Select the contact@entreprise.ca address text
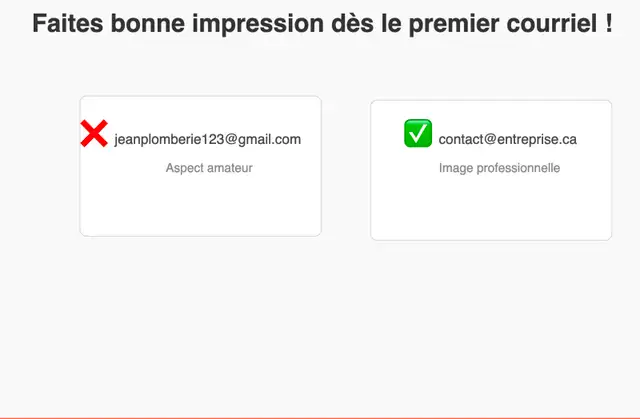 coord(507,140)
